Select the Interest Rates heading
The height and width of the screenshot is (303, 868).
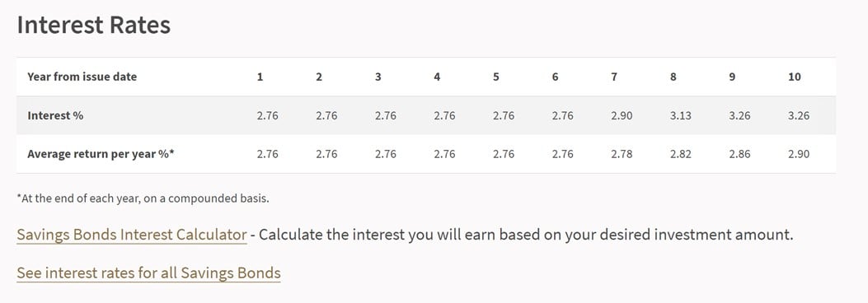pyautogui.click(x=93, y=26)
